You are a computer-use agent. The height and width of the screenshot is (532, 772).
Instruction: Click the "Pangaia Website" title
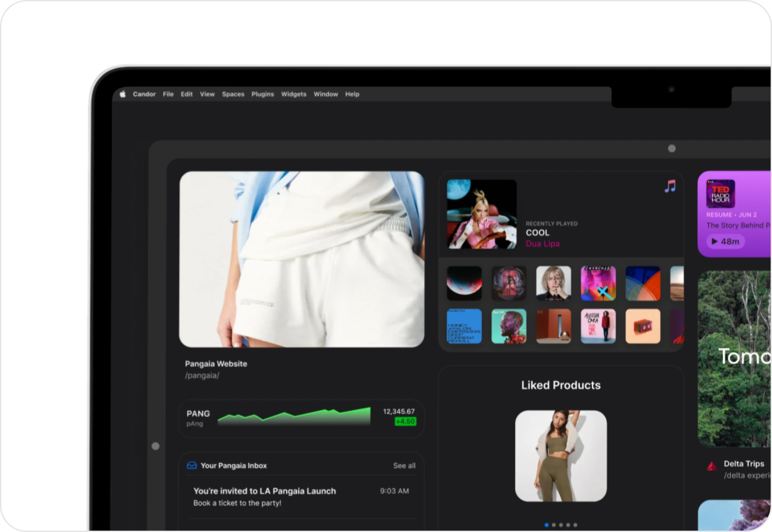click(216, 364)
